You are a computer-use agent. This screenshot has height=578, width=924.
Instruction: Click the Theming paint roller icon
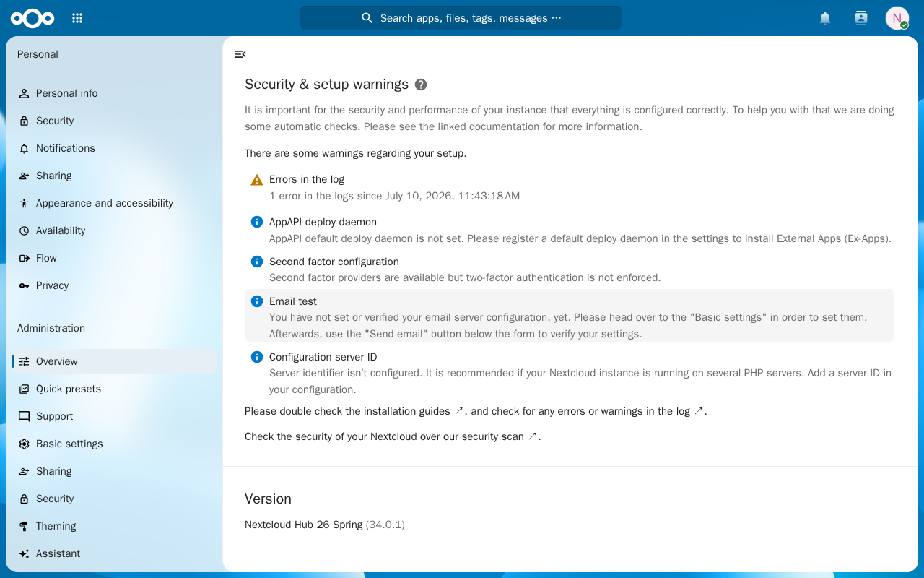(25, 526)
